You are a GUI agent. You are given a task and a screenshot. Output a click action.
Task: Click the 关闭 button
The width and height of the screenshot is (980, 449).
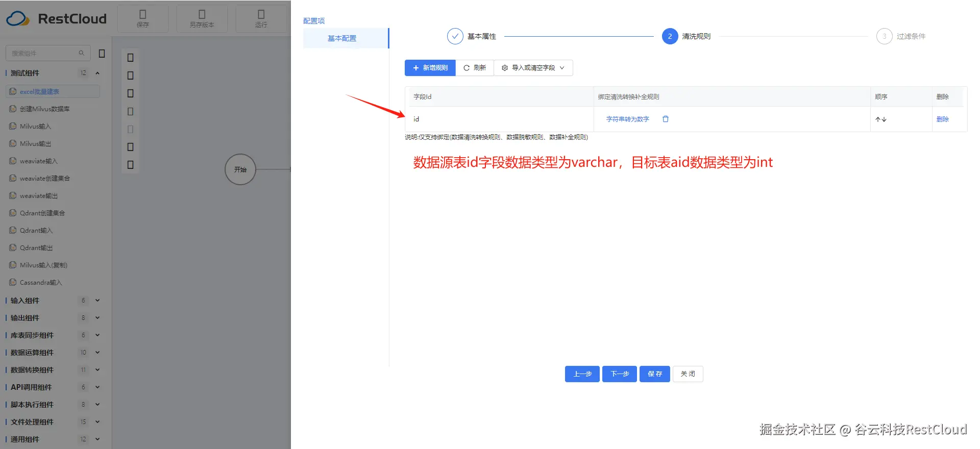688,374
